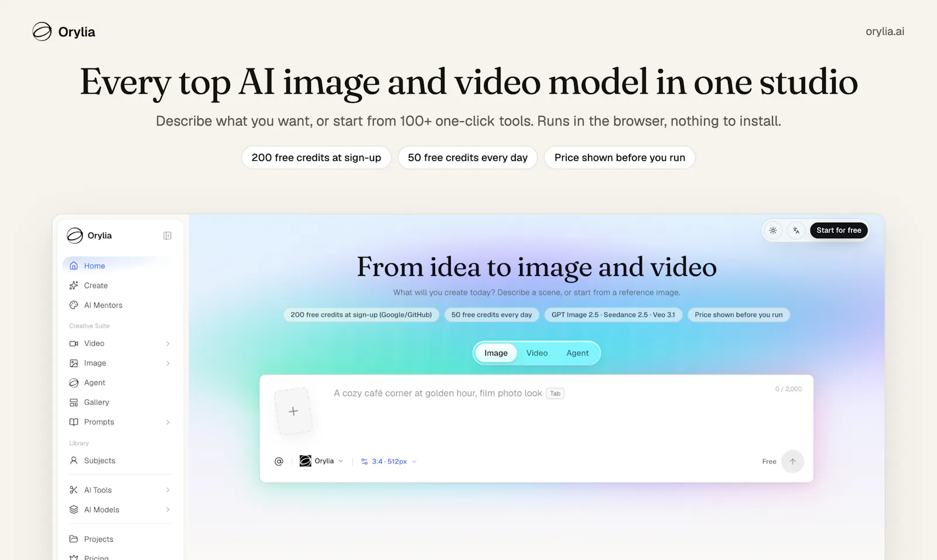Expand the Video submenu chevron
937x560 pixels.
click(x=168, y=343)
